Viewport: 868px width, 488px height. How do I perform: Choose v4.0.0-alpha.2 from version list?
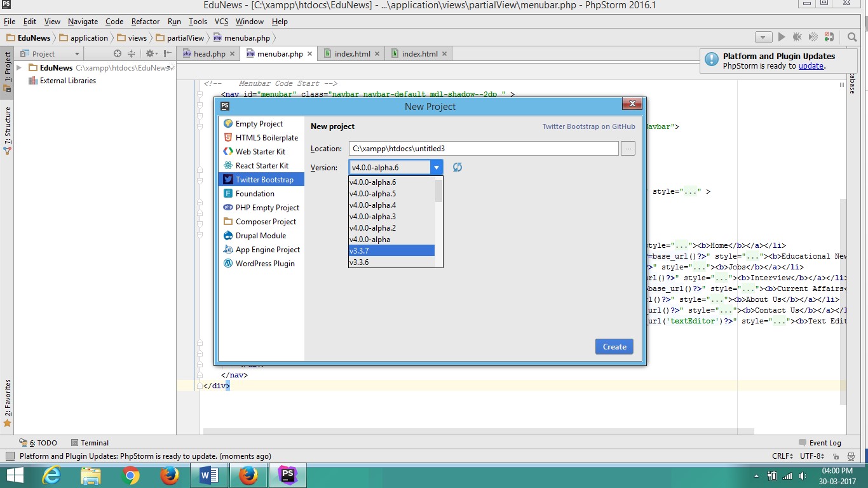(x=391, y=228)
